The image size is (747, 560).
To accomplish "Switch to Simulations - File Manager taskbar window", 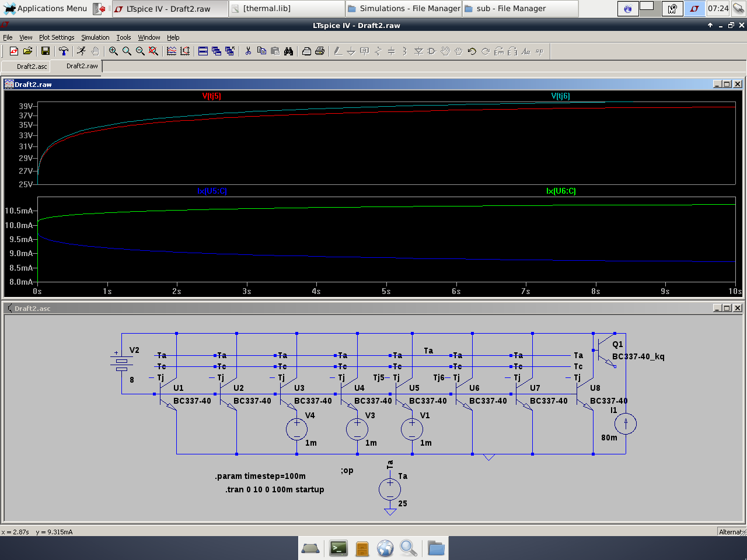I will (x=404, y=9).
